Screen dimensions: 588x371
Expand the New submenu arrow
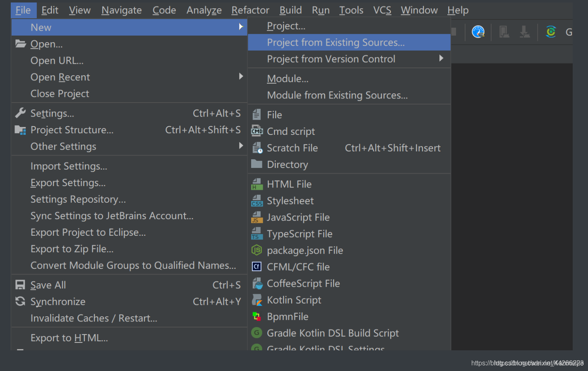pos(241,27)
